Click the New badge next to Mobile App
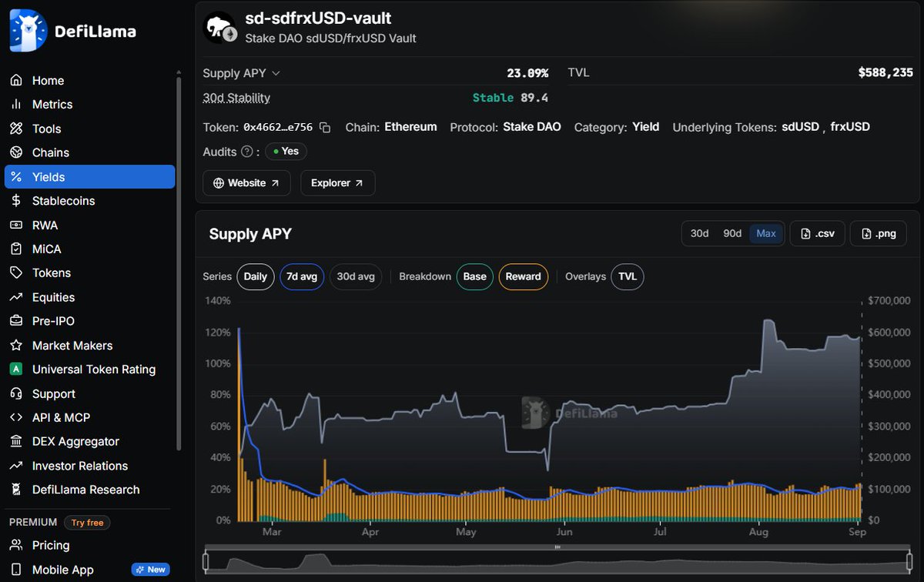Image resolution: width=924 pixels, height=582 pixels. point(150,570)
